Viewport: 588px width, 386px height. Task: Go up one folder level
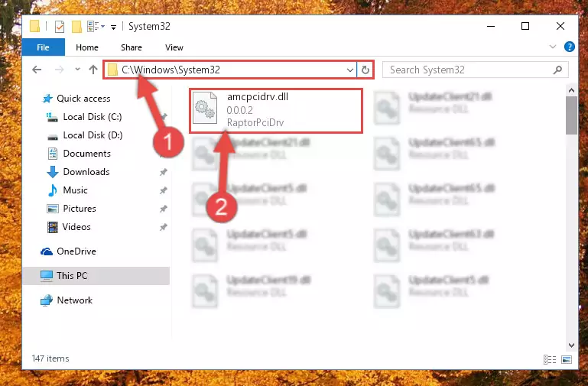click(x=93, y=70)
